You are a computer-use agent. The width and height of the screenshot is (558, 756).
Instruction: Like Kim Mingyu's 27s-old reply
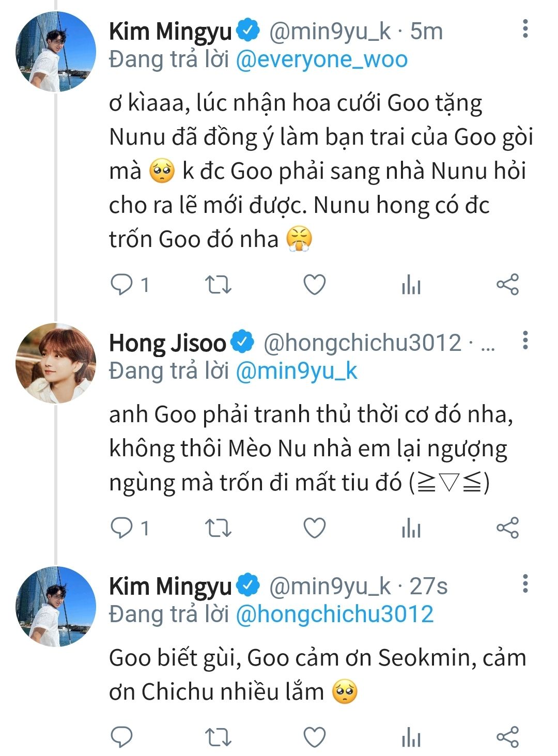pyautogui.click(x=314, y=737)
